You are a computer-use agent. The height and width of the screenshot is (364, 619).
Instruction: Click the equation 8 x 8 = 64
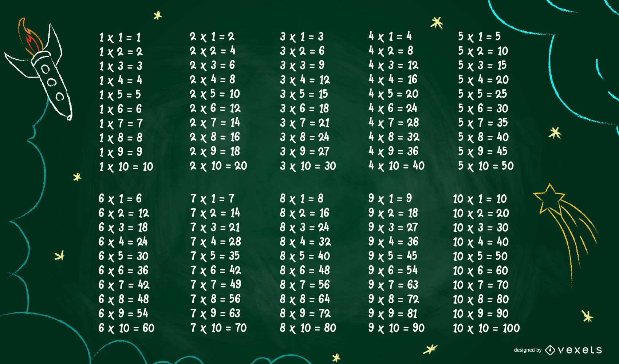(x=305, y=299)
